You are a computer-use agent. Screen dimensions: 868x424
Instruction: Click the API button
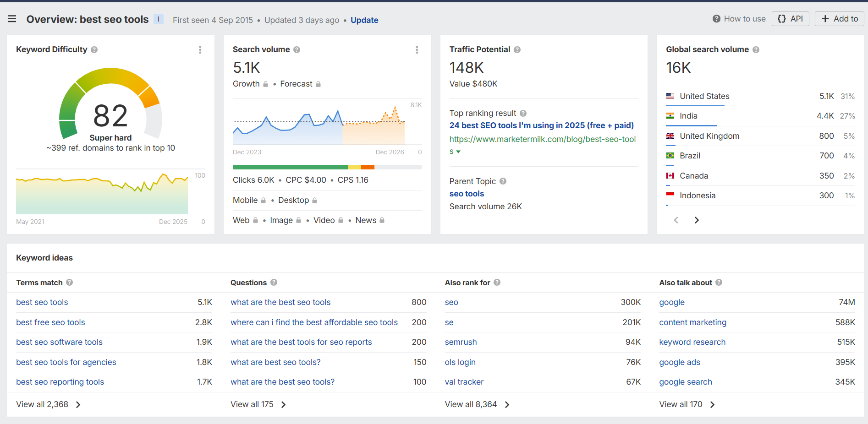point(790,19)
